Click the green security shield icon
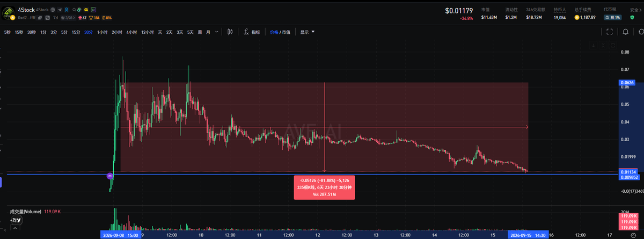The height and width of the screenshot is (239, 644). coord(632,17)
